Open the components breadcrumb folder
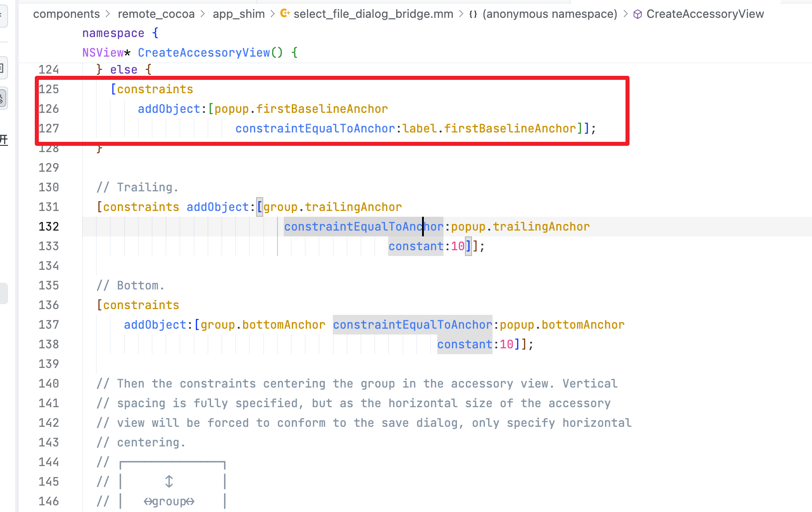 point(66,14)
